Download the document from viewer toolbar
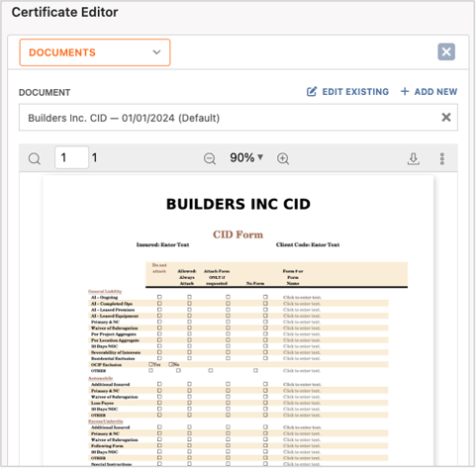This screenshot has width=476, height=468. click(x=414, y=158)
